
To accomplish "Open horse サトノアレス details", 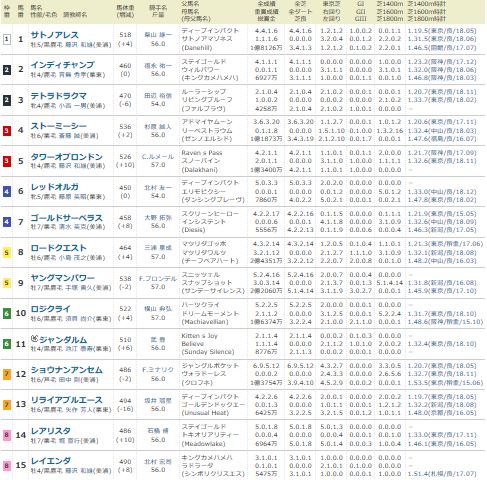I will point(55,35).
